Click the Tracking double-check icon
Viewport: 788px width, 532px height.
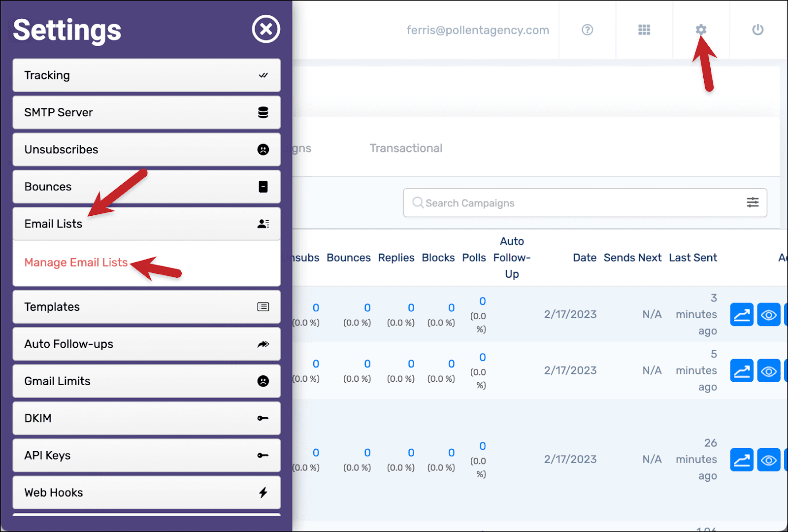263,75
